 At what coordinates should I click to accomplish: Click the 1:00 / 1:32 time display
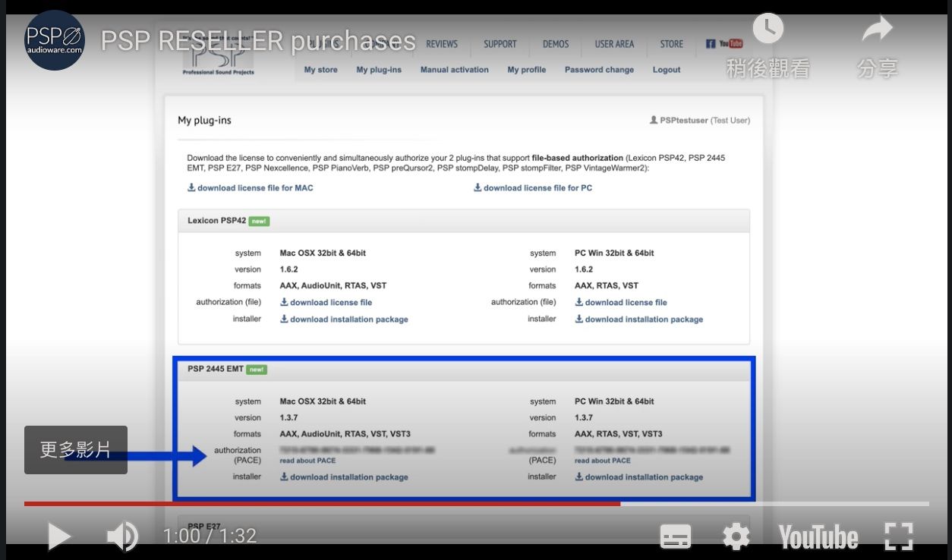click(210, 536)
